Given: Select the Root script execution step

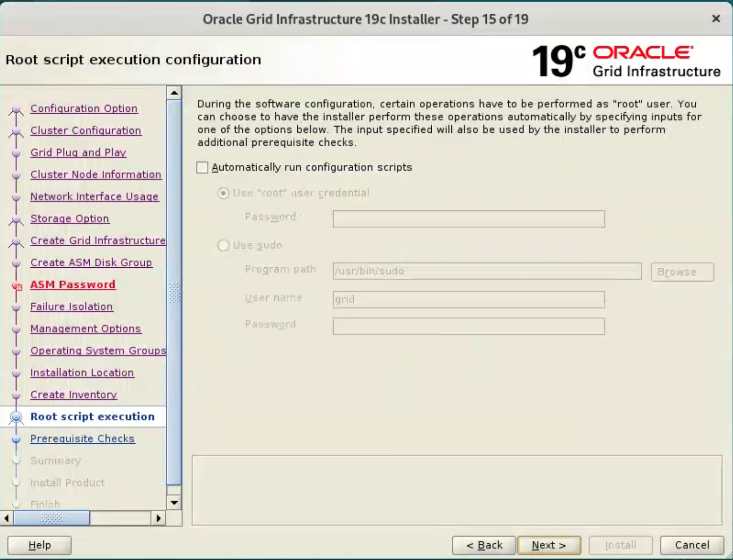Looking at the screenshot, I should pyautogui.click(x=92, y=416).
